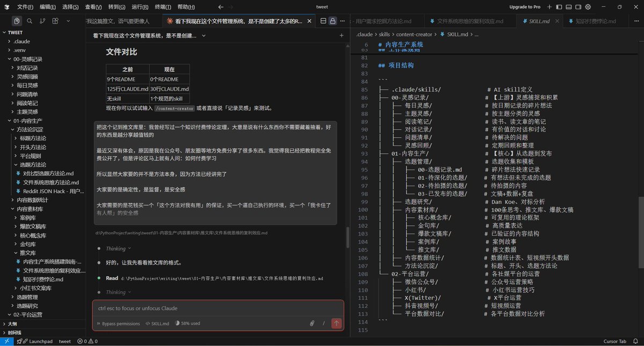Click the remote window status bar icon

pyautogui.click(x=6, y=341)
